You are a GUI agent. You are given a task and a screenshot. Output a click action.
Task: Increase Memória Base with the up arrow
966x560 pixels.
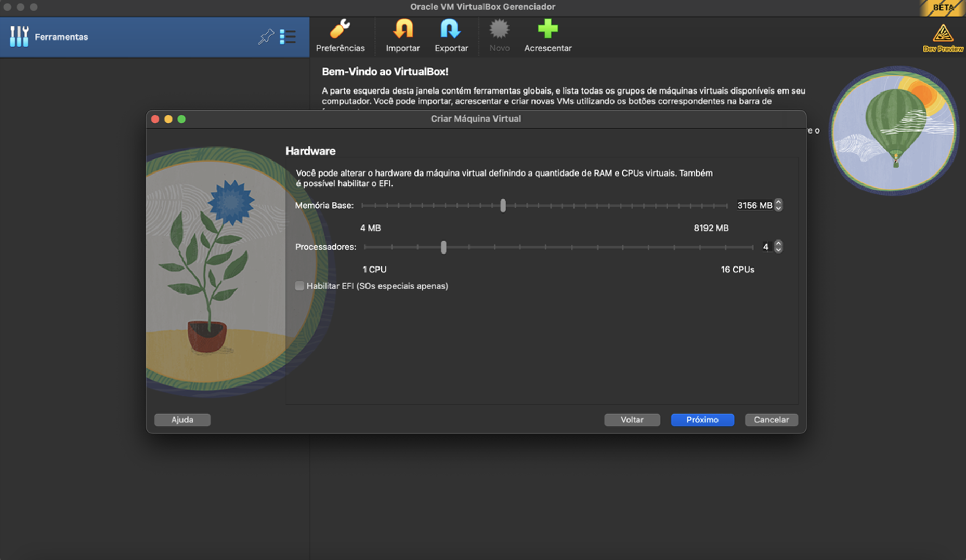click(778, 202)
